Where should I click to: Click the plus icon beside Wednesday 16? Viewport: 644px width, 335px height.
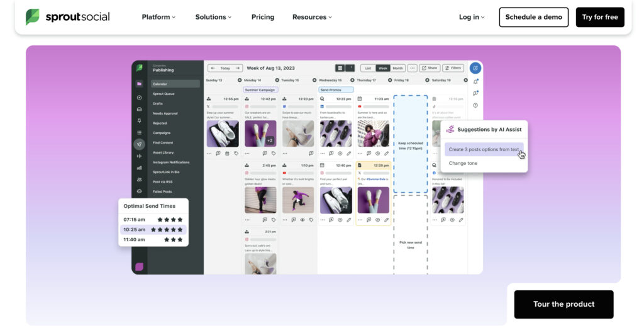[x=352, y=80]
